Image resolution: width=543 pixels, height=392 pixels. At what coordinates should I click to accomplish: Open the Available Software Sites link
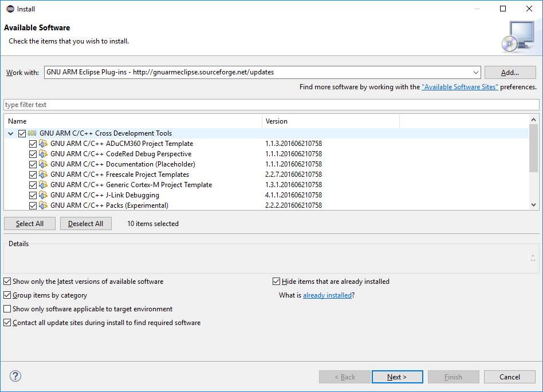[x=459, y=87]
